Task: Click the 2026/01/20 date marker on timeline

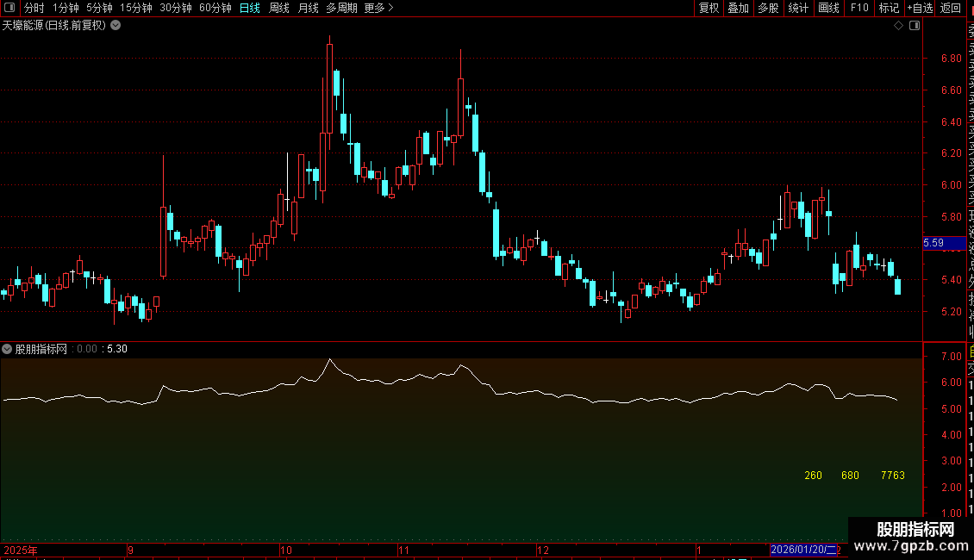Action: tap(803, 550)
